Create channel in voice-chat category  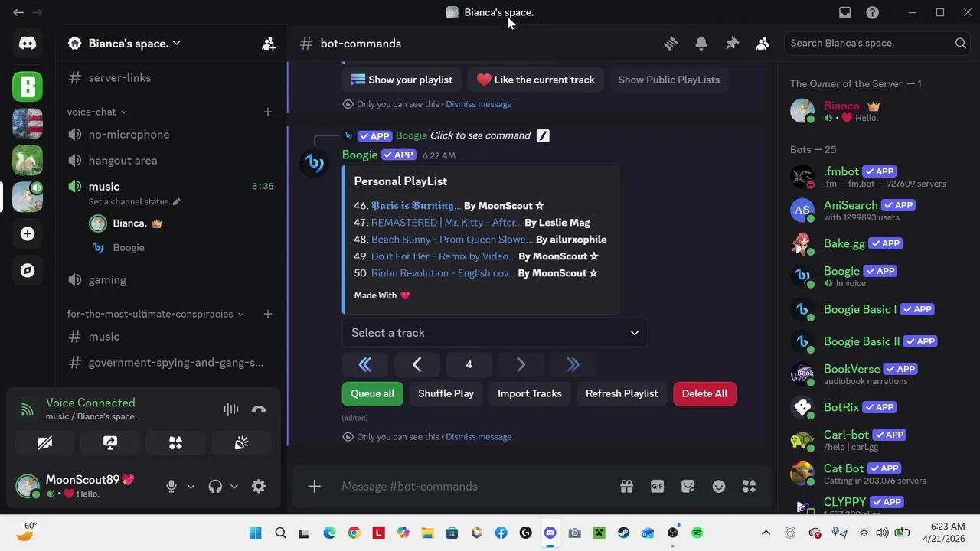click(x=268, y=112)
